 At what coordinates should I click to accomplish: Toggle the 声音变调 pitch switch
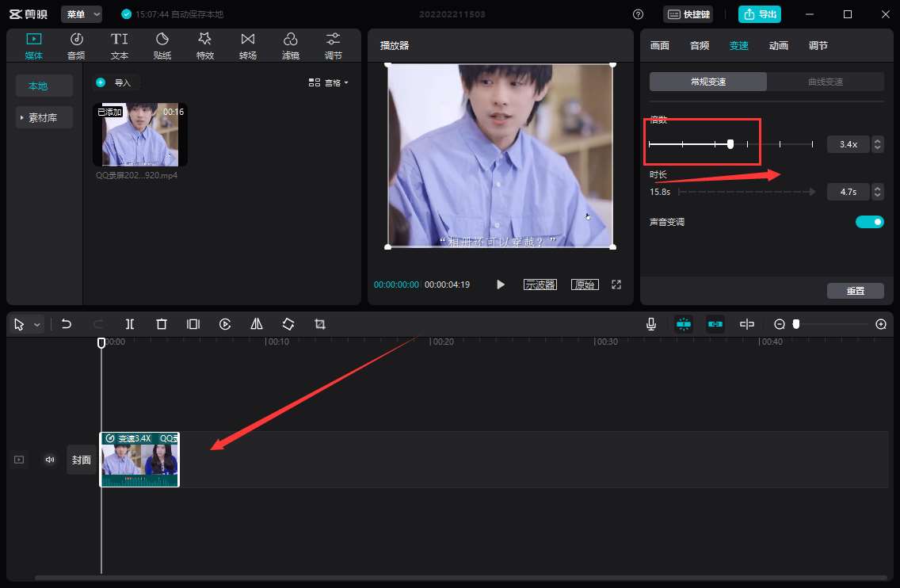(869, 222)
